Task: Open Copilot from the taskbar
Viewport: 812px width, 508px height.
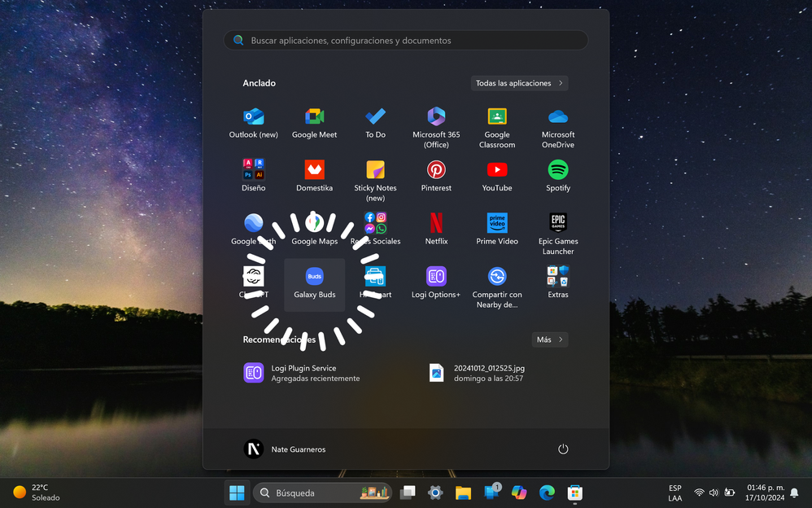Action: click(519, 493)
